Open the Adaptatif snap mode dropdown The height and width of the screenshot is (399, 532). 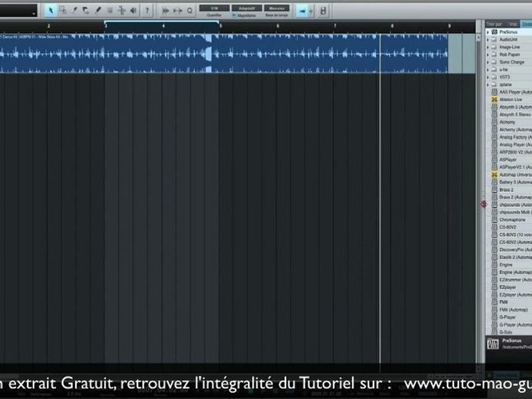(x=247, y=8)
